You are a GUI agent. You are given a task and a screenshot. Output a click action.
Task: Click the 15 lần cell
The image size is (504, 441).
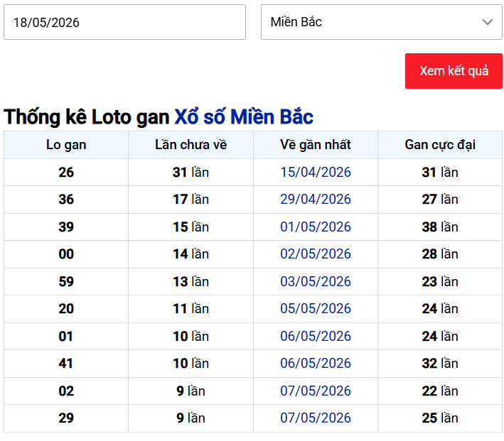[191, 227]
